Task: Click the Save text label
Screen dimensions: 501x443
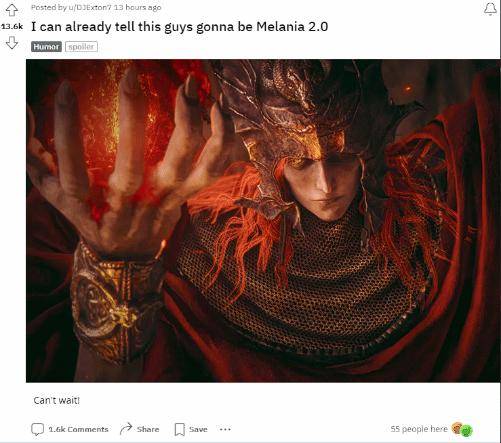Action: coord(198,429)
